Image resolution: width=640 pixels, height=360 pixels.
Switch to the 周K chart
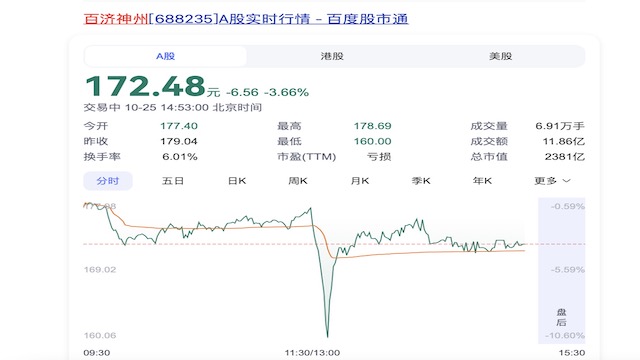(298, 181)
